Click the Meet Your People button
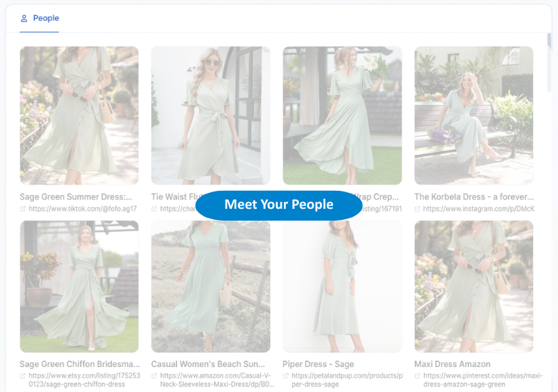Screen dimensions: 558x392 pyautogui.click(x=279, y=205)
